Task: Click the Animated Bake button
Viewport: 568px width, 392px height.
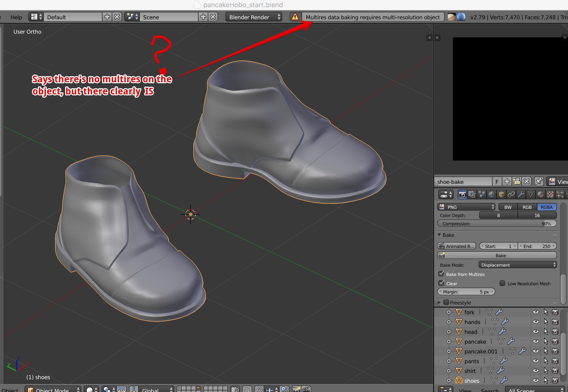Action: pos(457,246)
